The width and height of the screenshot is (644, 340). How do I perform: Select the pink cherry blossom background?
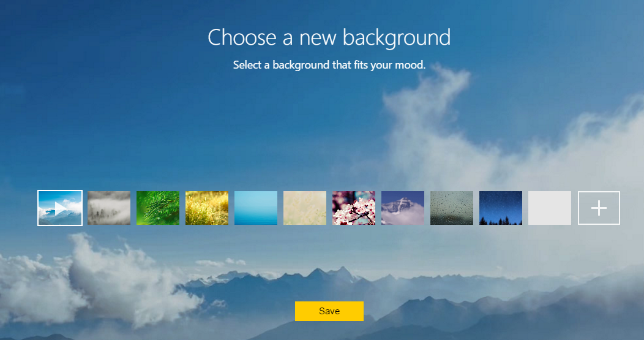pyautogui.click(x=354, y=208)
